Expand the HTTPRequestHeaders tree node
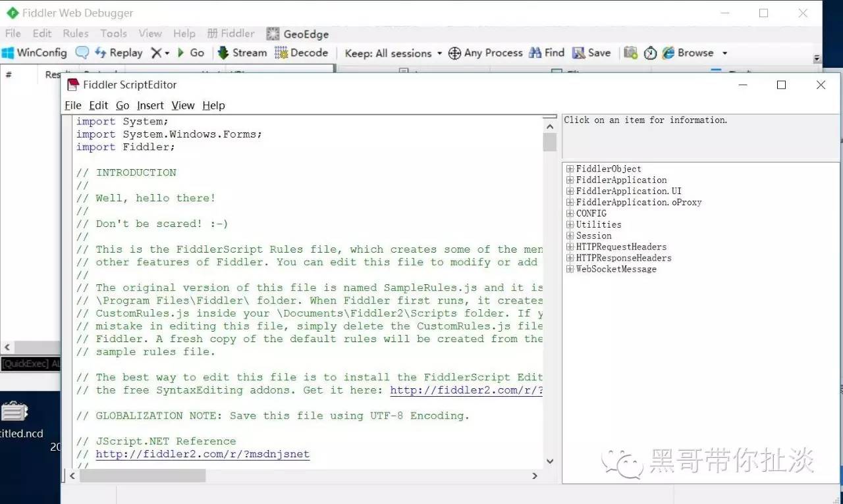Viewport: 843px width, 504px height. point(570,247)
